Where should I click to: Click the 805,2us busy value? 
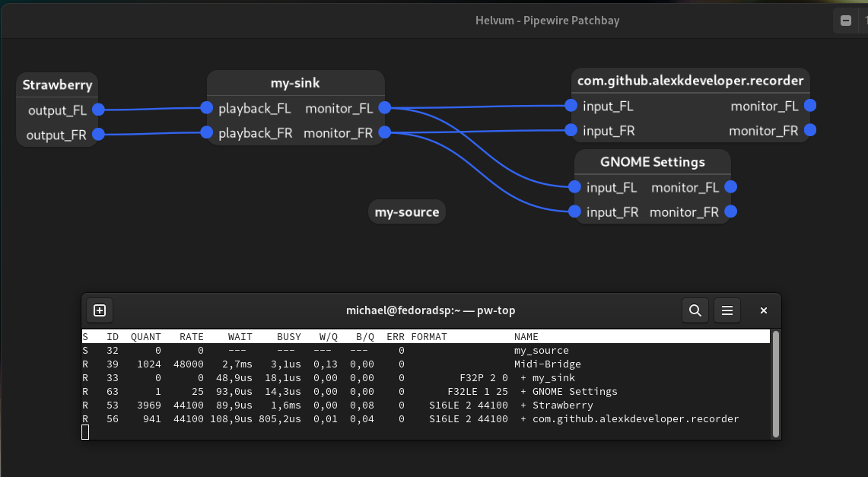tap(279, 419)
